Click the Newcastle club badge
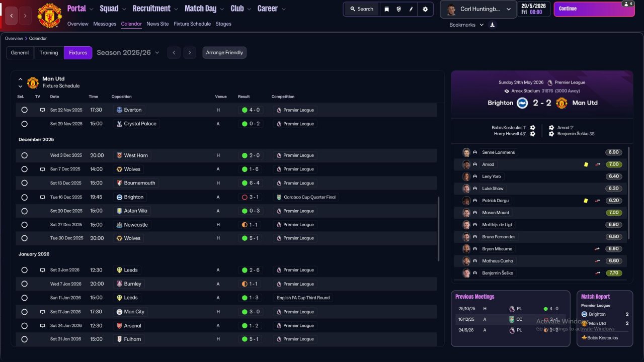 pyautogui.click(x=119, y=225)
